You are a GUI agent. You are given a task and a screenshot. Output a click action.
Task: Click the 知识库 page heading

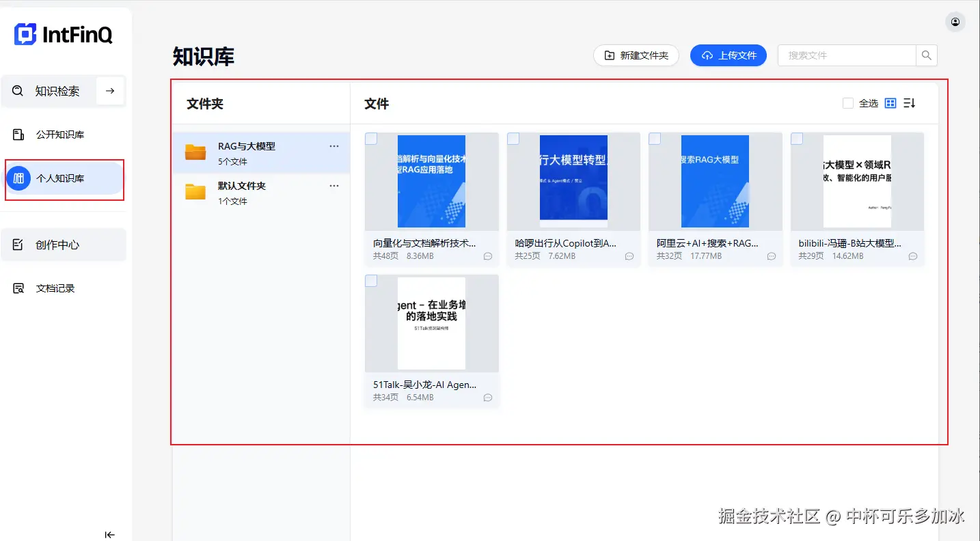(x=204, y=57)
